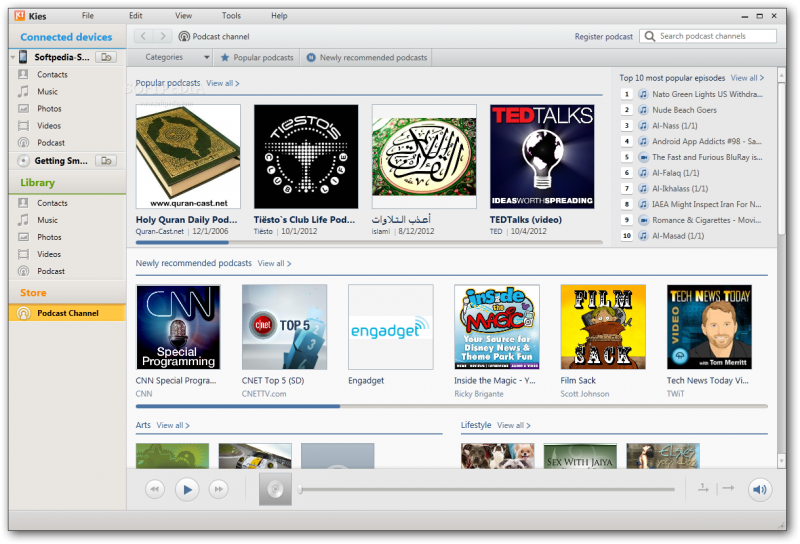Click the Popular podcasts horizontal scrollbar
Screen dimensions: 800x544
[369, 242]
